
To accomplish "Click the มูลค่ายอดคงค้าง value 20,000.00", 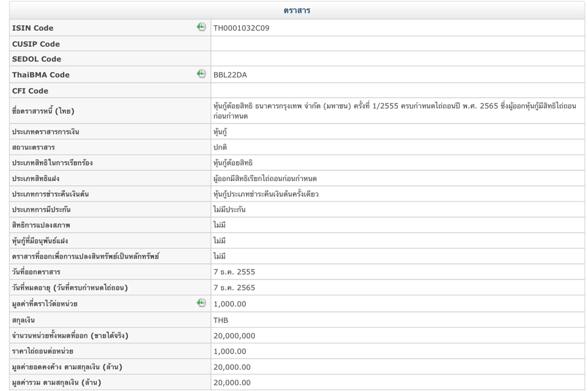I will [232, 367].
